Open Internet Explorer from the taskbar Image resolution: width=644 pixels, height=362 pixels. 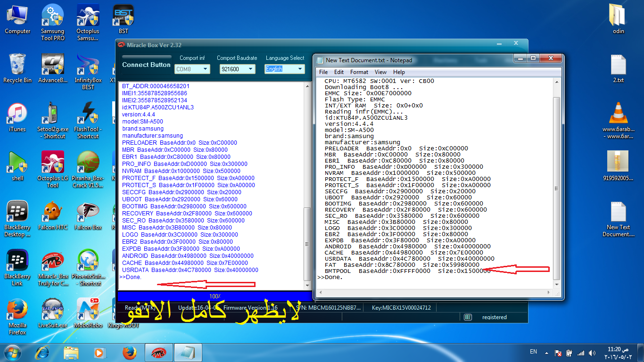(x=43, y=352)
